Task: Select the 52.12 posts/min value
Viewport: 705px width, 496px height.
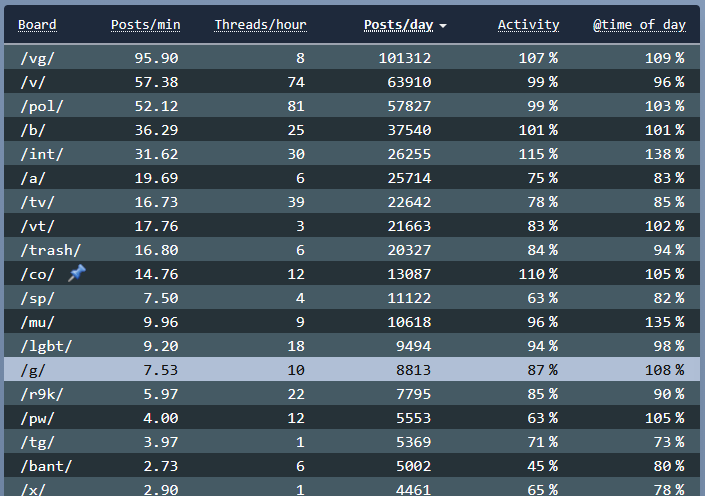Action: (x=156, y=106)
